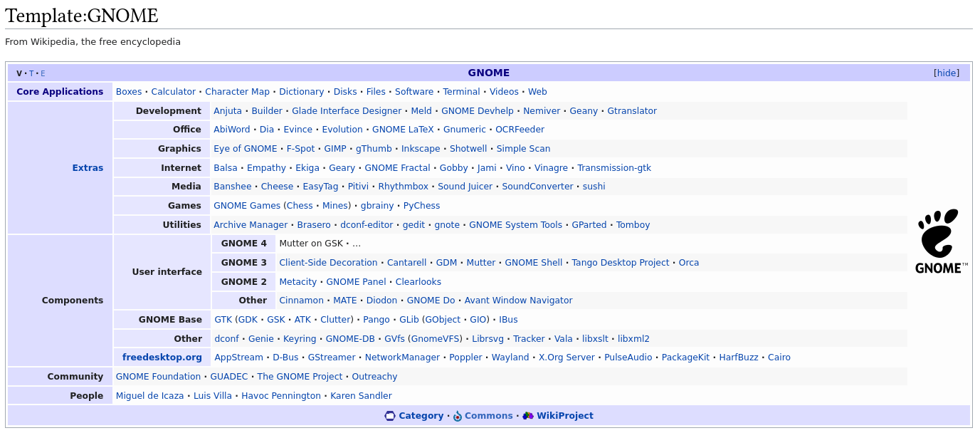Click the Commons logo icon
The width and height of the screenshot is (980, 433).
pos(458,416)
